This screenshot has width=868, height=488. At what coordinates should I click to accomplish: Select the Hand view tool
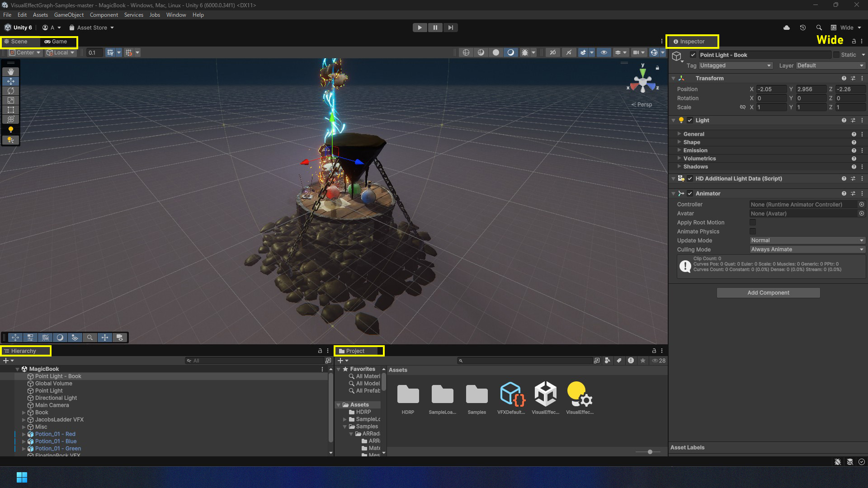pos(11,72)
